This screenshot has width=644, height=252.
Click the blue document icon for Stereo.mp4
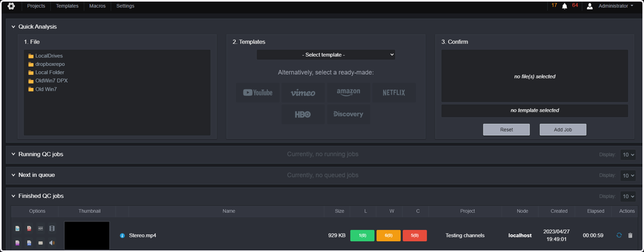click(x=29, y=243)
